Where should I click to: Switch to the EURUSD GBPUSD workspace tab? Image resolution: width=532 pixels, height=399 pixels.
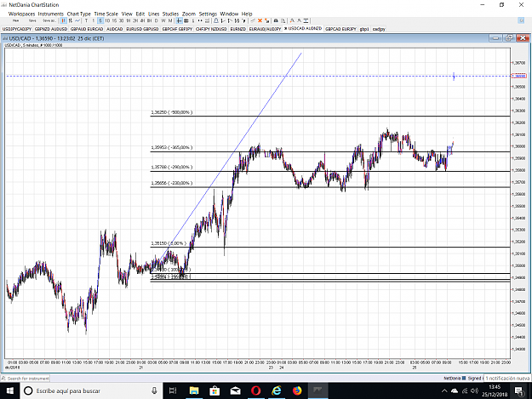(142, 29)
